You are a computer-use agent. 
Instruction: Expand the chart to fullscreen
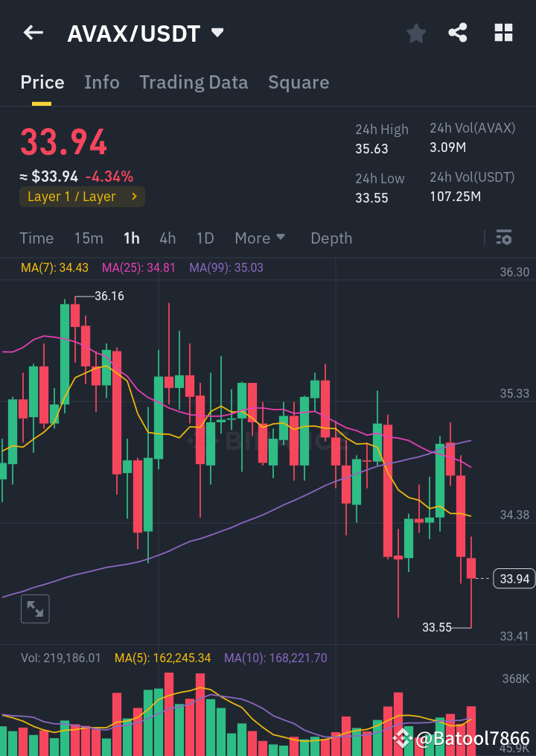click(34, 609)
